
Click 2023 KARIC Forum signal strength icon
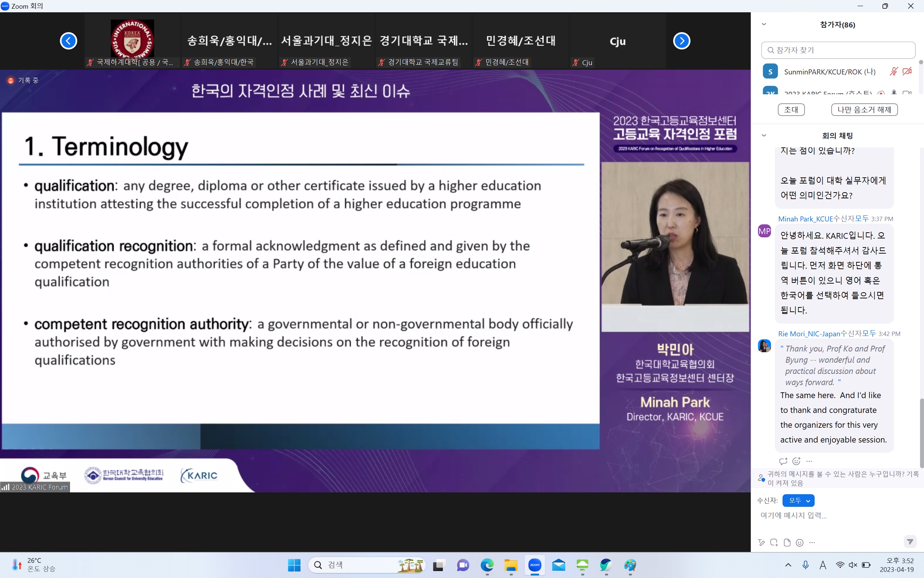click(5, 487)
